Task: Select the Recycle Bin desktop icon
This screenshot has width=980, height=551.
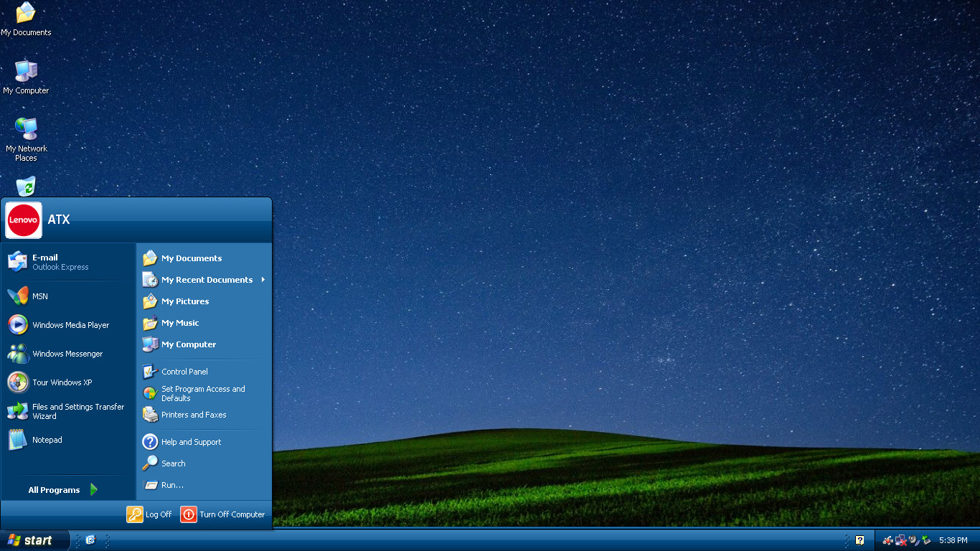Action: 26,187
